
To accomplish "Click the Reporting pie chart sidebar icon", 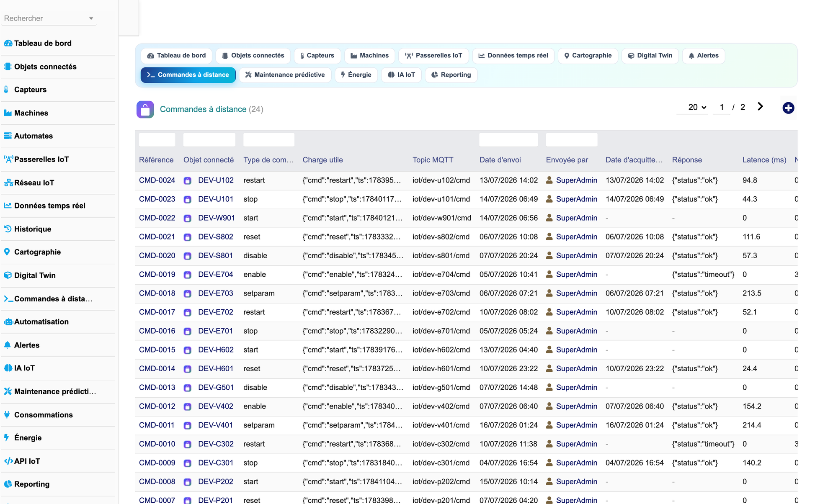I will tap(8, 484).
